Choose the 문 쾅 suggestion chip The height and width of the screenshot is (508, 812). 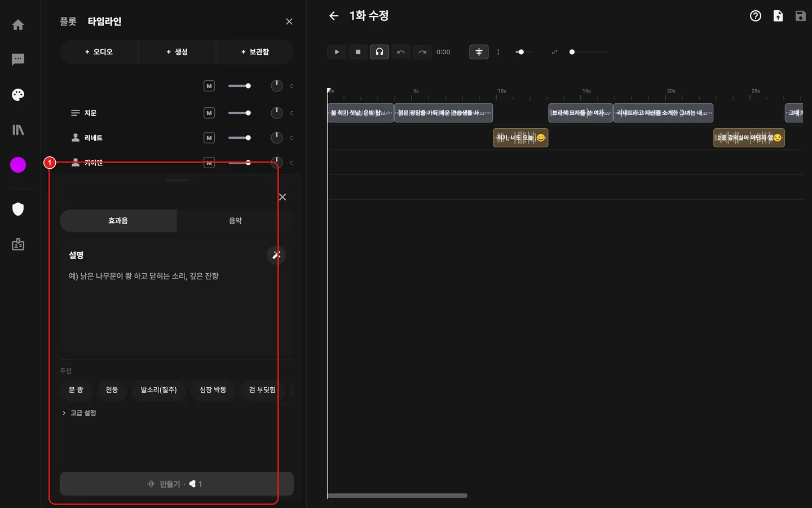pos(76,390)
